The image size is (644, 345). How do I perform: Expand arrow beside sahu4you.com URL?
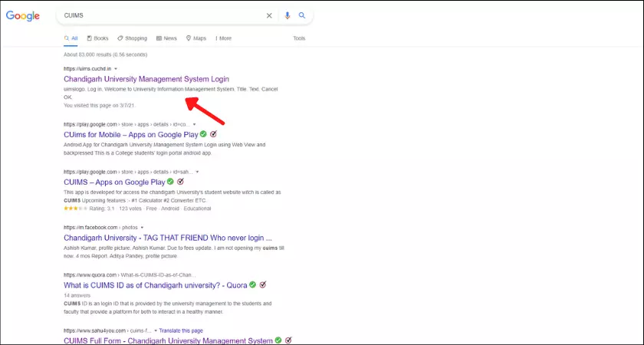[x=155, y=330]
